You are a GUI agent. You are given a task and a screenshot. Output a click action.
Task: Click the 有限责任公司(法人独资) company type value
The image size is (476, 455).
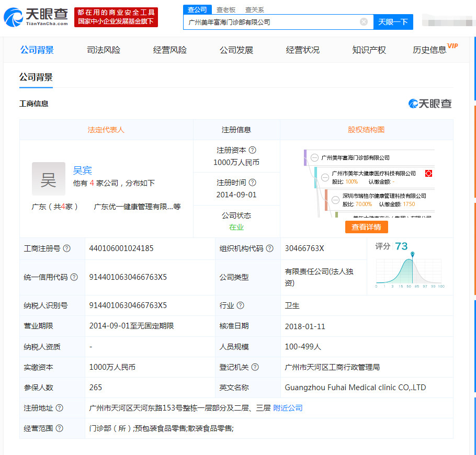click(x=319, y=277)
